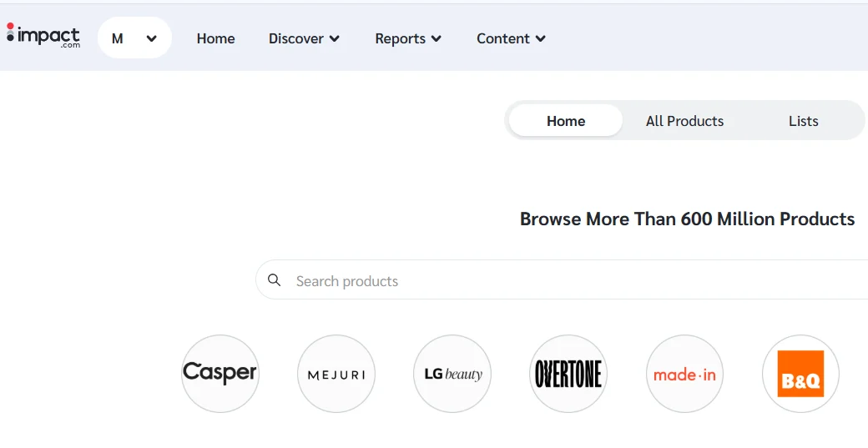Open the LG beauty brand logo
This screenshot has height=448, width=868.
[x=452, y=374]
